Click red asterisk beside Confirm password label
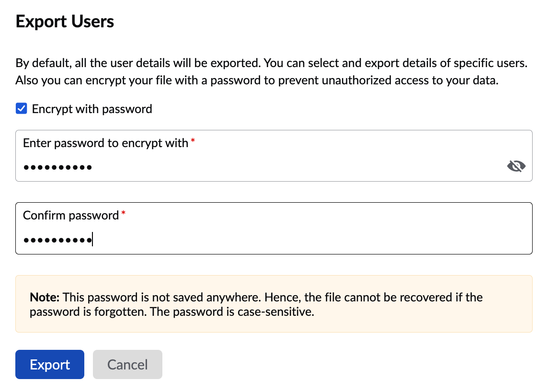Screen dimensions: 547x392 tap(123, 213)
